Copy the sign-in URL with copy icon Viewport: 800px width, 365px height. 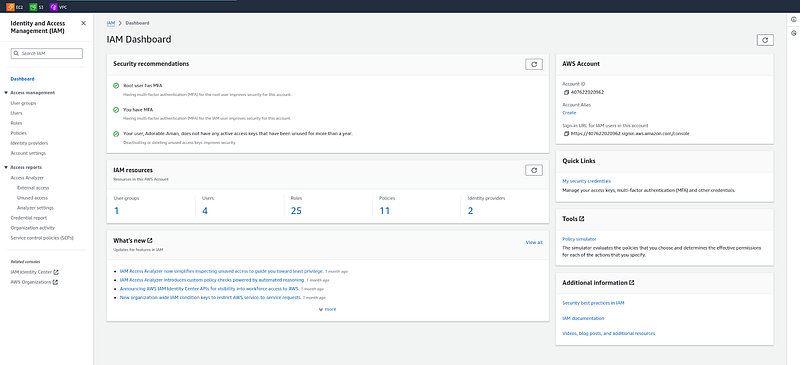[566, 133]
